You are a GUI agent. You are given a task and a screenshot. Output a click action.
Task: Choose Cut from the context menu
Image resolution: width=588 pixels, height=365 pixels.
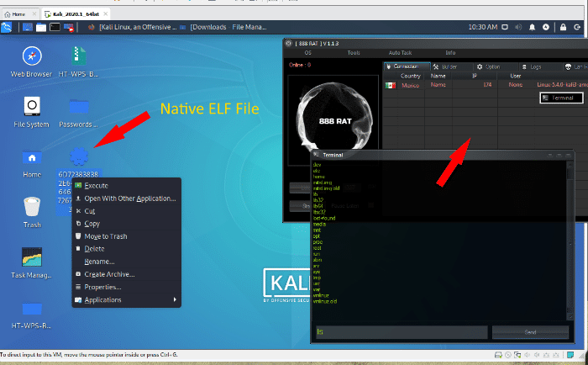coord(126,211)
